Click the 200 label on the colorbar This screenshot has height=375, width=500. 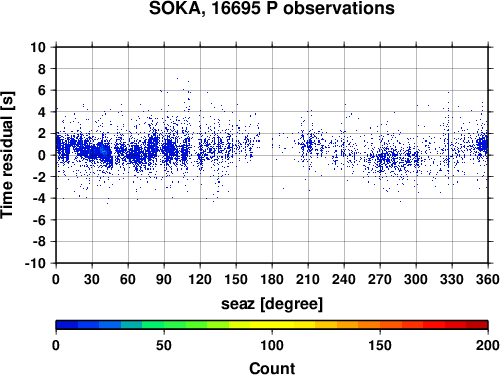click(488, 345)
